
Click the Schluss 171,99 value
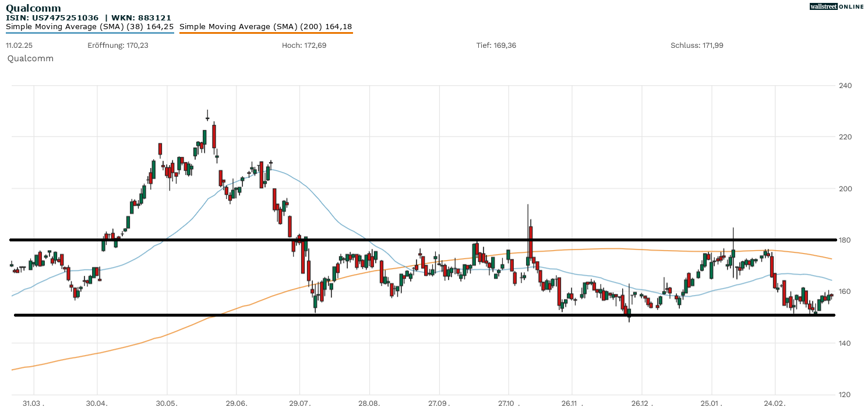(697, 45)
